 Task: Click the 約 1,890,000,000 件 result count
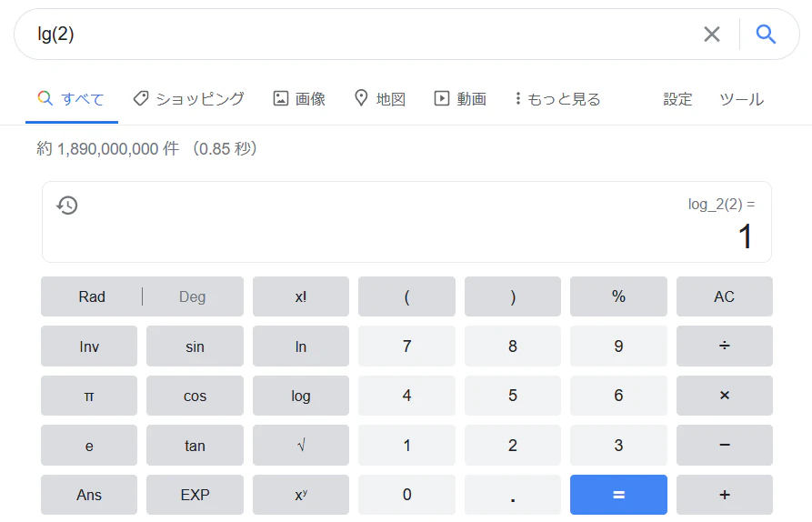coord(107,148)
